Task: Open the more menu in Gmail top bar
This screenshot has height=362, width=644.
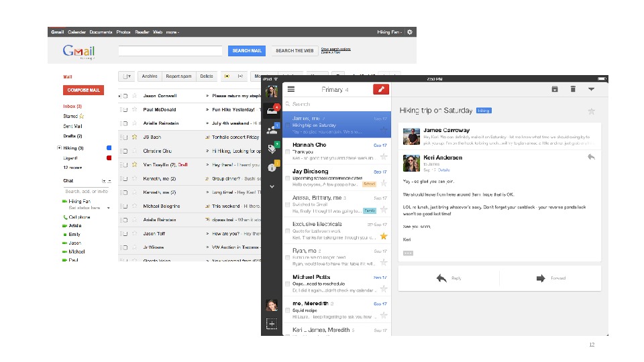Action: [172, 32]
